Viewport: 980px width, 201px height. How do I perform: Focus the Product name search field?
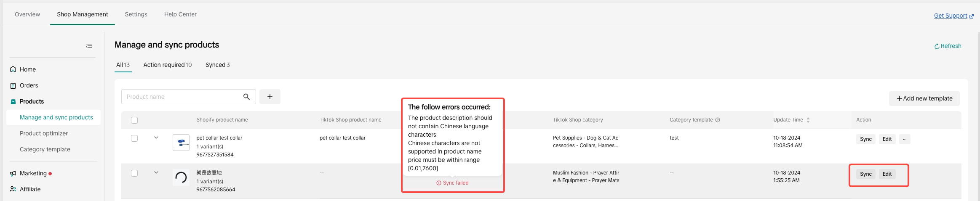click(181, 97)
